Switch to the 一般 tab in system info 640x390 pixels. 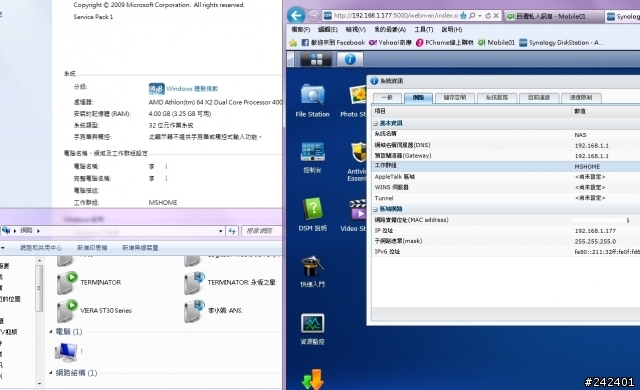pos(387,98)
